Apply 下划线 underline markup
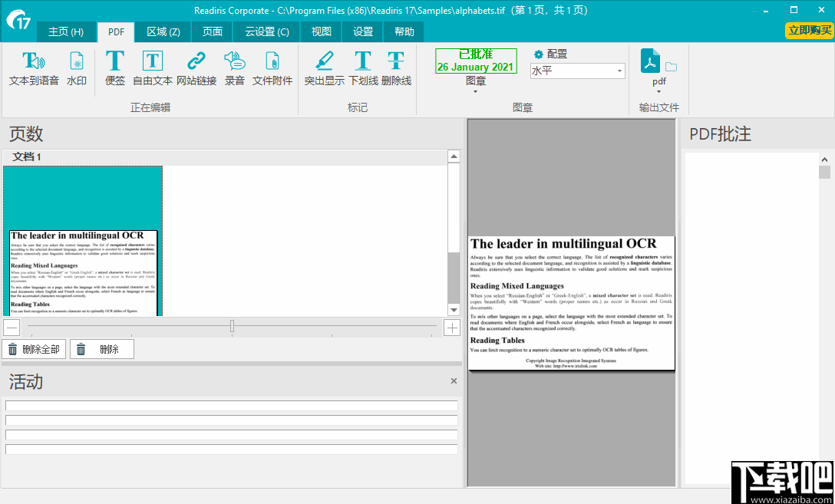835x504 pixels. 363,68
